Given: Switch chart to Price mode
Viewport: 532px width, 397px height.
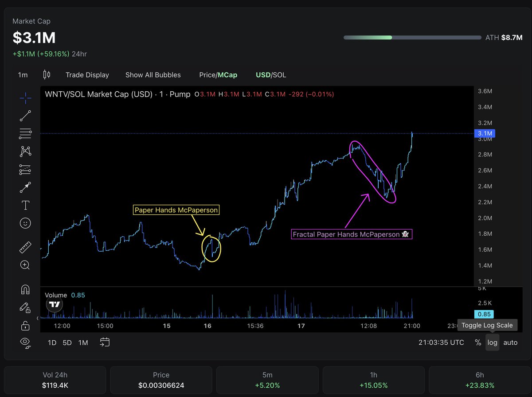Looking at the screenshot, I should tap(207, 75).
